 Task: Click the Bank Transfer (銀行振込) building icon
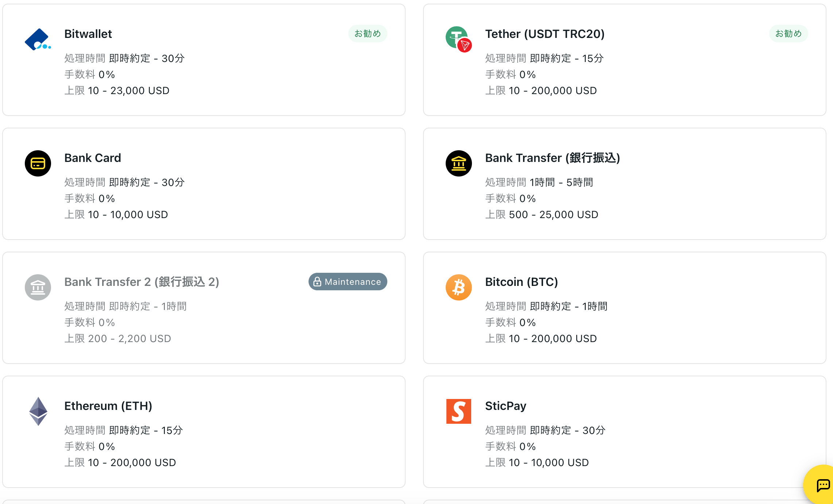459,163
